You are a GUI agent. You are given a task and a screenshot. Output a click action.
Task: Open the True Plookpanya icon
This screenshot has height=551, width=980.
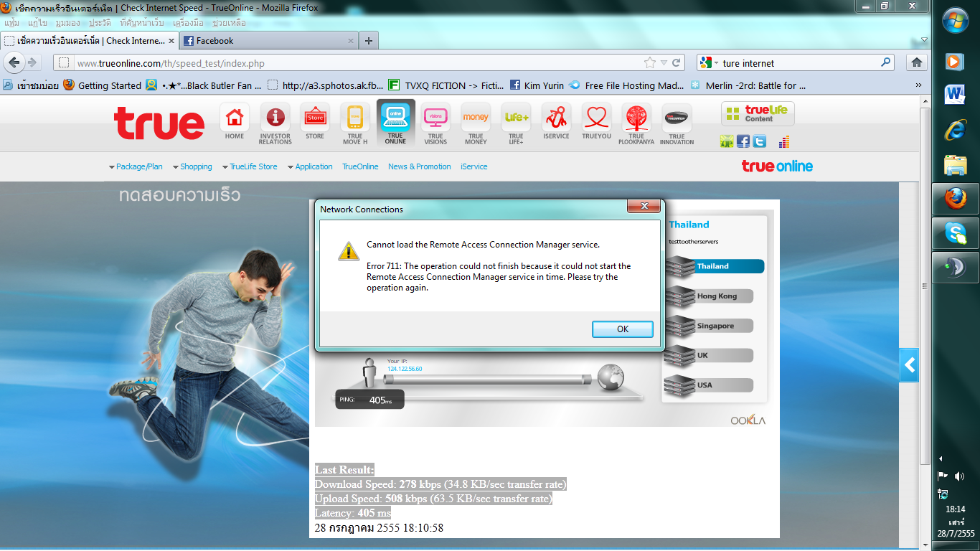(636, 124)
